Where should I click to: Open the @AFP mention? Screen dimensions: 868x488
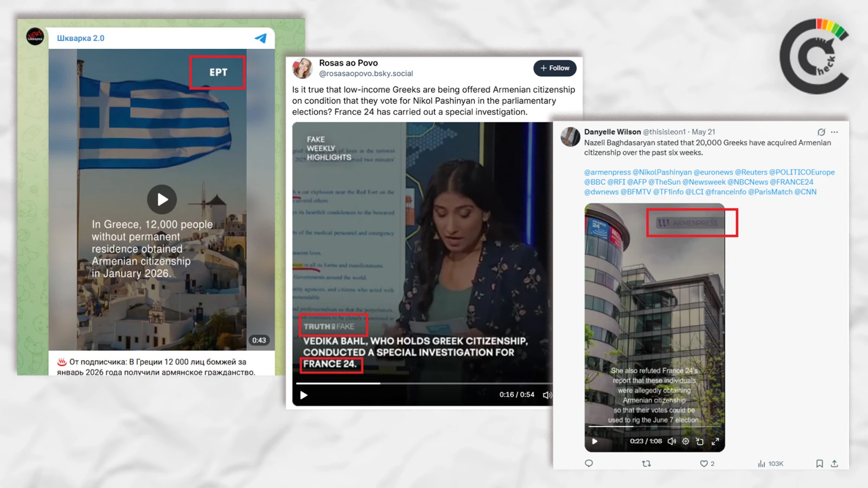coord(637,182)
